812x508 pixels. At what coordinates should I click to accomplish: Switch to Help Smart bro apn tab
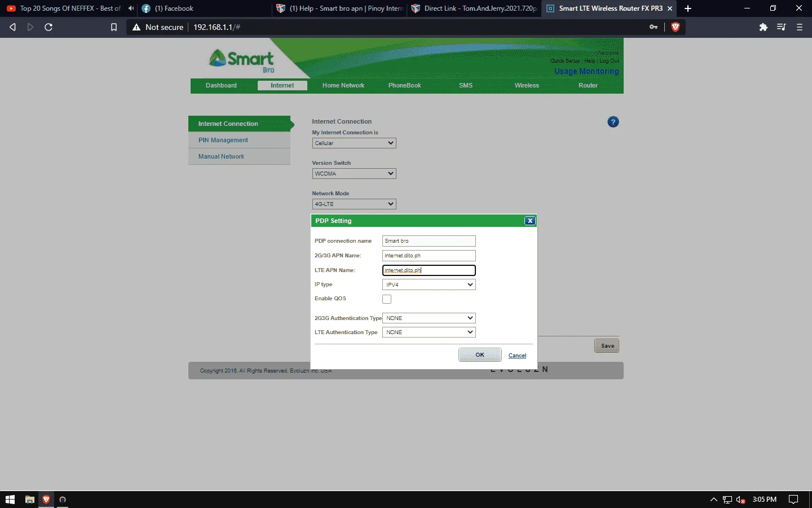coord(339,8)
